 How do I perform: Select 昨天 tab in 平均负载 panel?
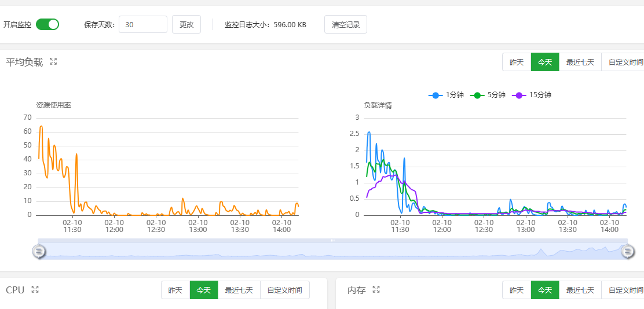pyautogui.click(x=517, y=62)
